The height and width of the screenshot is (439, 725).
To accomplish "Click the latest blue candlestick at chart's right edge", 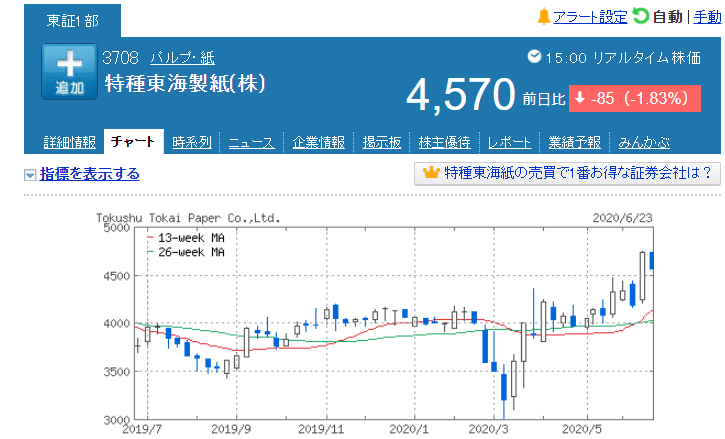I will [x=651, y=260].
